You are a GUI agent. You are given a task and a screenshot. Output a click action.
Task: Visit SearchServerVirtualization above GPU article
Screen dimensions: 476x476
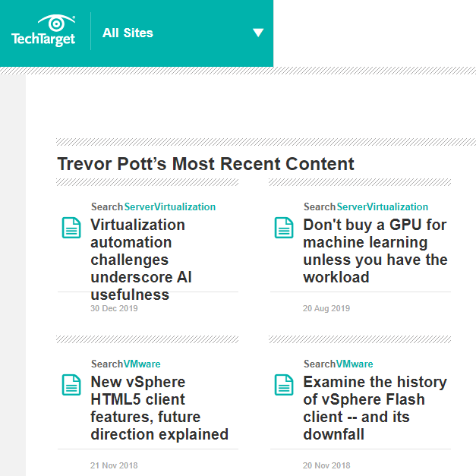coord(366,206)
